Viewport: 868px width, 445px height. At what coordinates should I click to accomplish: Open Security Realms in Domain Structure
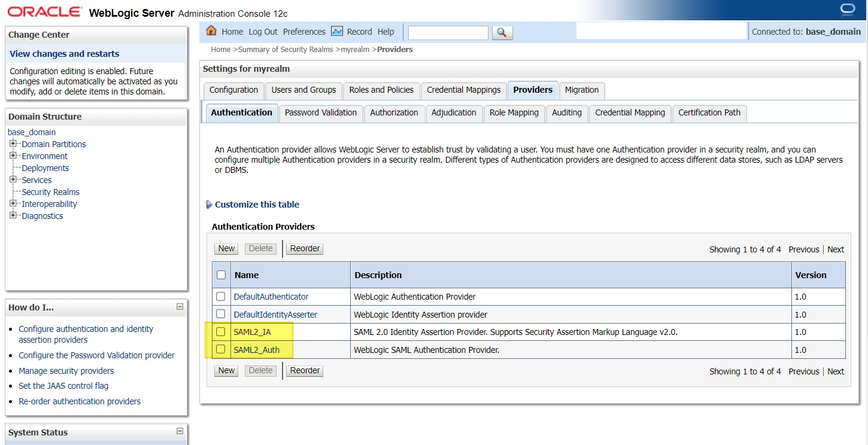click(50, 192)
